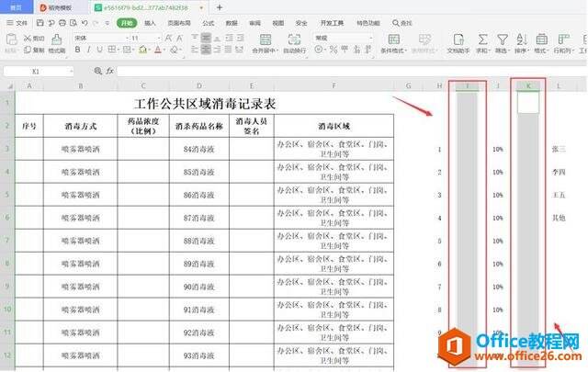
Task: Switch to the Insert (插入) ribbon tab
Action: click(x=150, y=22)
